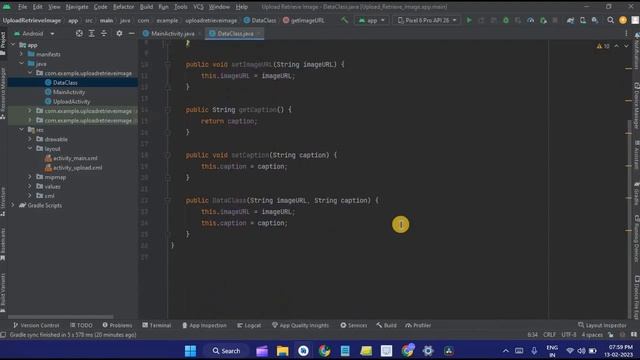Click the Make Project hammer icon
This screenshot has width=640, height=360.
[x=344, y=20]
